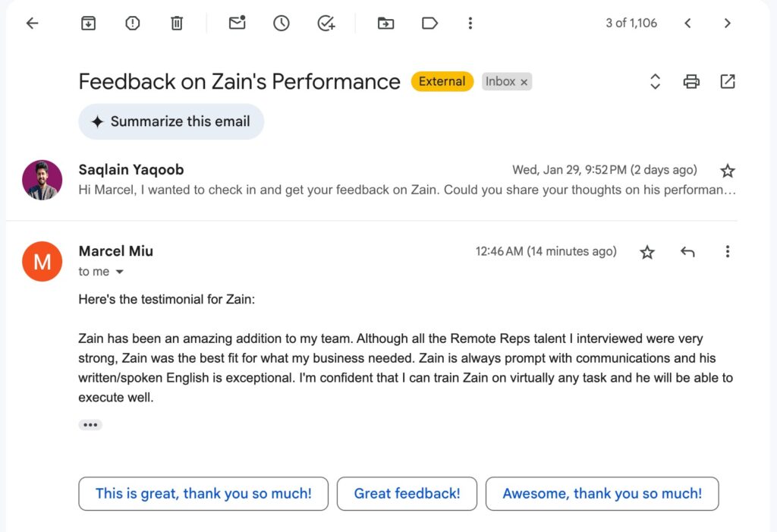Viewport: 777px width, 532px height.
Task: Mark the email as unread
Action: pyautogui.click(x=238, y=24)
